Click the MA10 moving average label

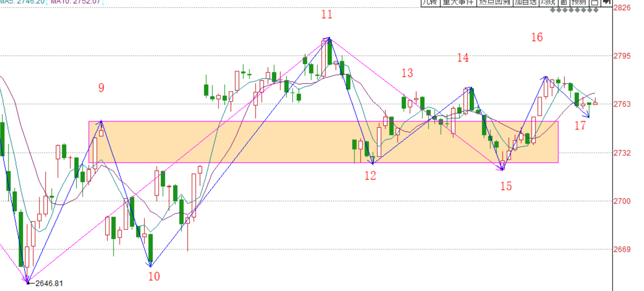(x=76, y=2)
